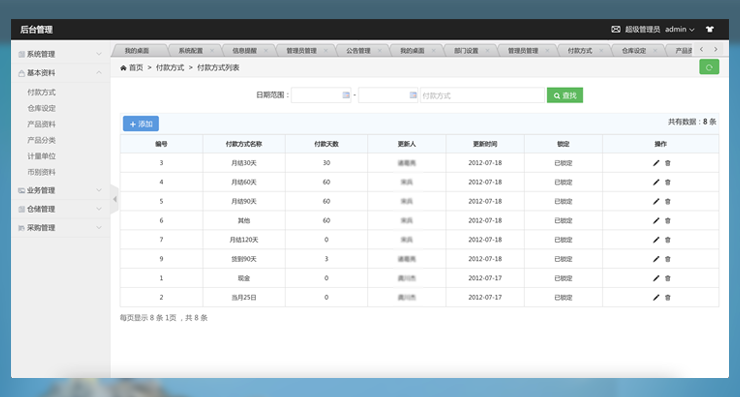Open 产品分类 in the sidebar
Screen dimensions: 740x397
point(42,140)
